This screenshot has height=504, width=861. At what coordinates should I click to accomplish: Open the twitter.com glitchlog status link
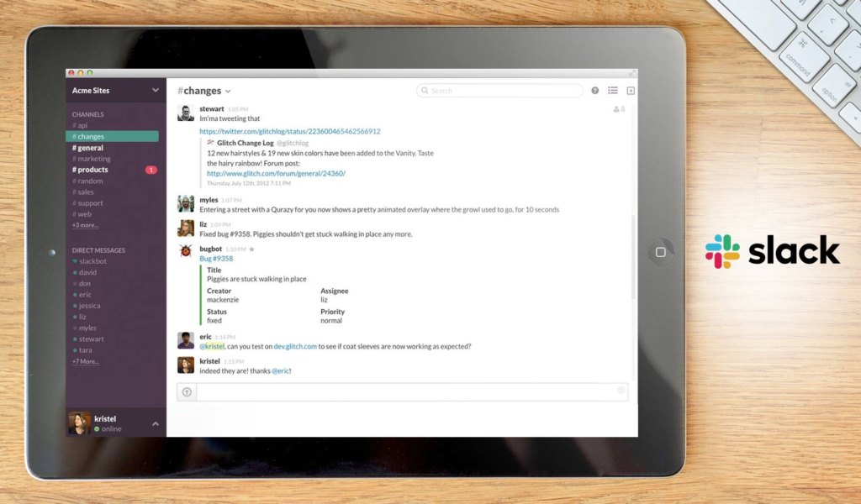click(x=289, y=131)
